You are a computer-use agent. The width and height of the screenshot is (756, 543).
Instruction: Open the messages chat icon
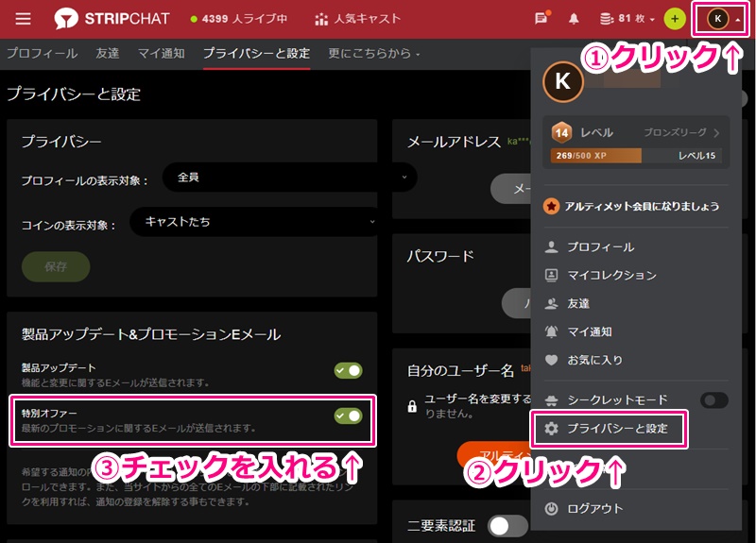541,19
